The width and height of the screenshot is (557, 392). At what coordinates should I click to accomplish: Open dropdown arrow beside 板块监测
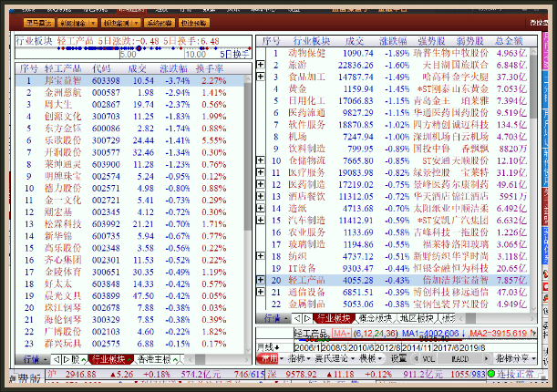click(x=137, y=23)
